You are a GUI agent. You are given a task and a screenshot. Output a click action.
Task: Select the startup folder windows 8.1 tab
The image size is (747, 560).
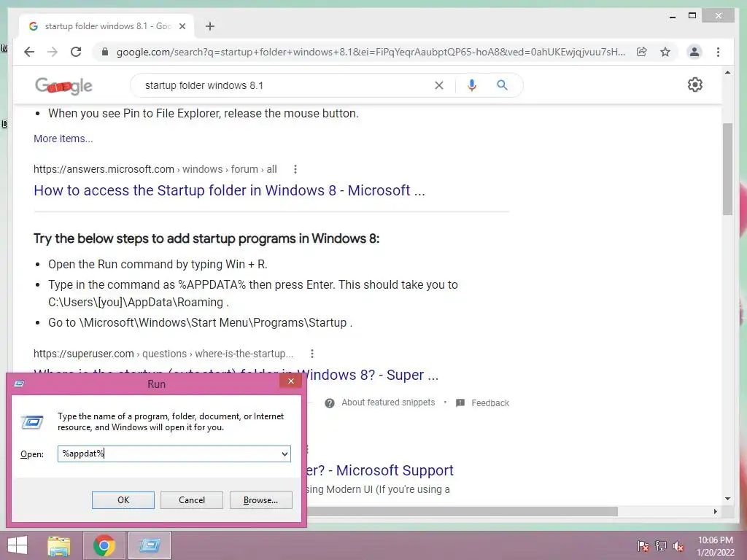click(x=107, y=26)
